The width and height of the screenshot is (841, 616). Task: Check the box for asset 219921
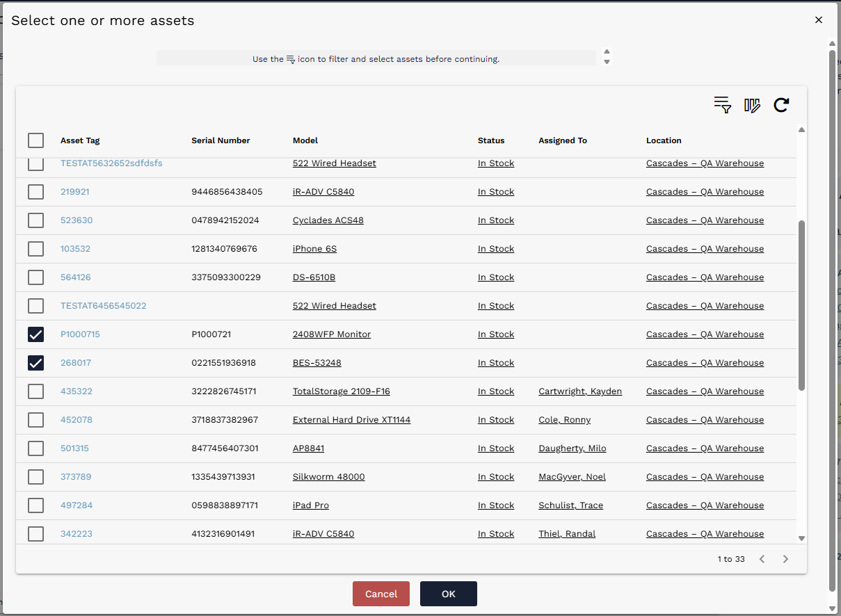pyautogui.click(x=35, y=192)
